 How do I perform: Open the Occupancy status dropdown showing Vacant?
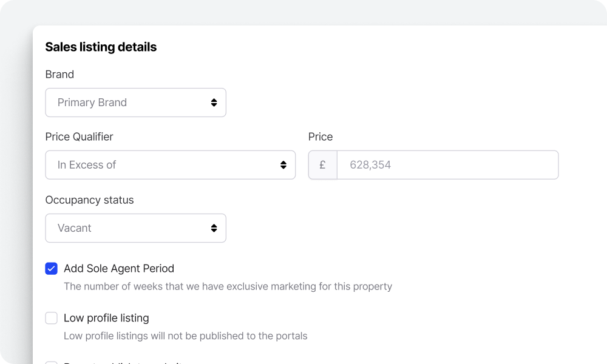click(x=135, y=228)
